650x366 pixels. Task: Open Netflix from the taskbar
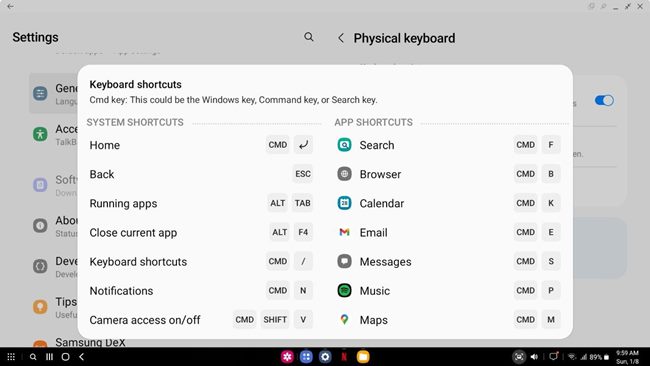coord(344,356)
